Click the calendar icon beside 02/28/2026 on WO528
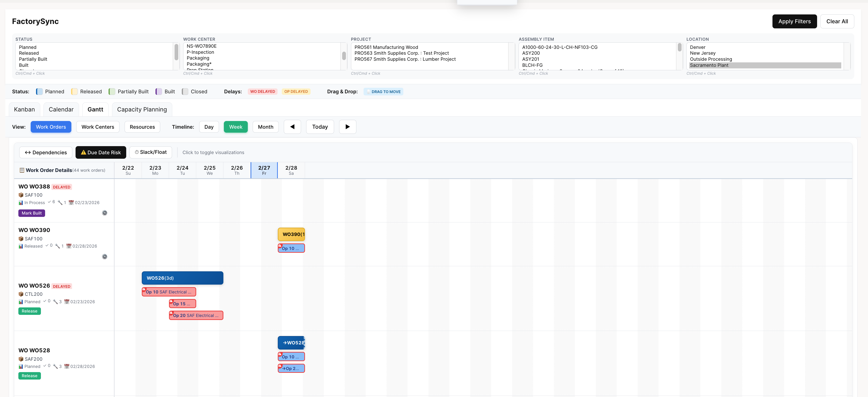 (x=66, y=366)
